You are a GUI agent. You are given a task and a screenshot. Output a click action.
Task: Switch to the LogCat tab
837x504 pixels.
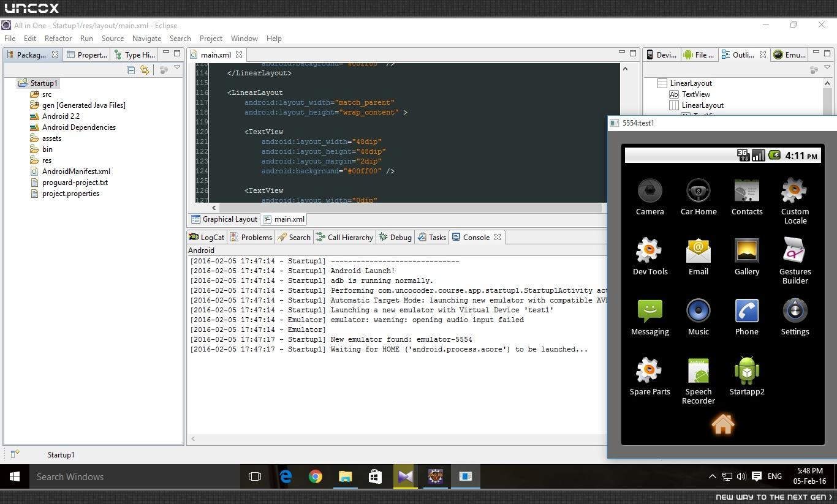[207, 237]
